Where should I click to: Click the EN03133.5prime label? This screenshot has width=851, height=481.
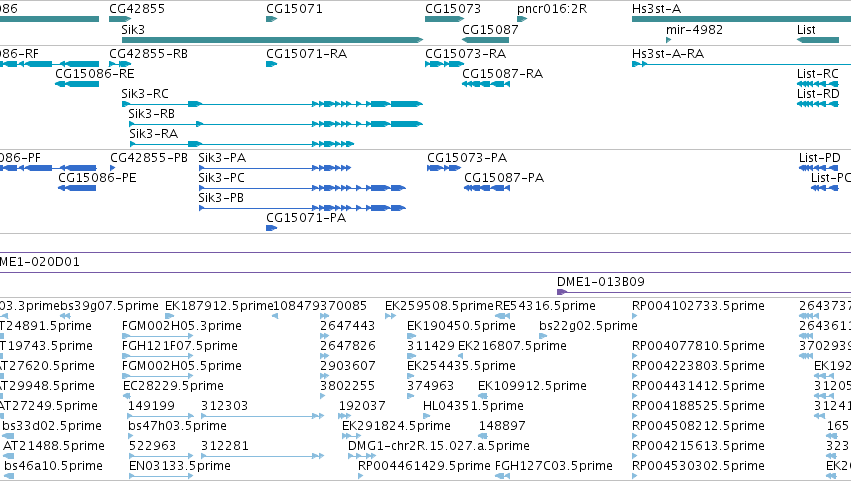click(180, 466)
